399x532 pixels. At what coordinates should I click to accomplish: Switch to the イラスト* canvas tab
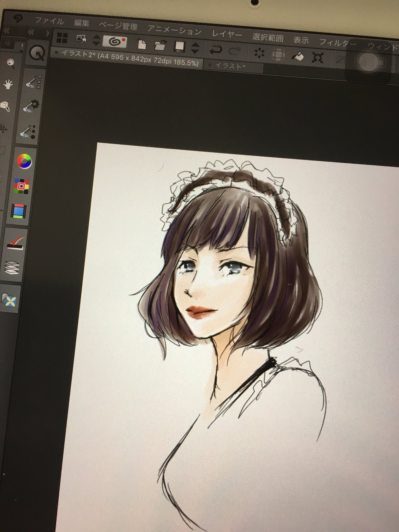coord(233,66)
